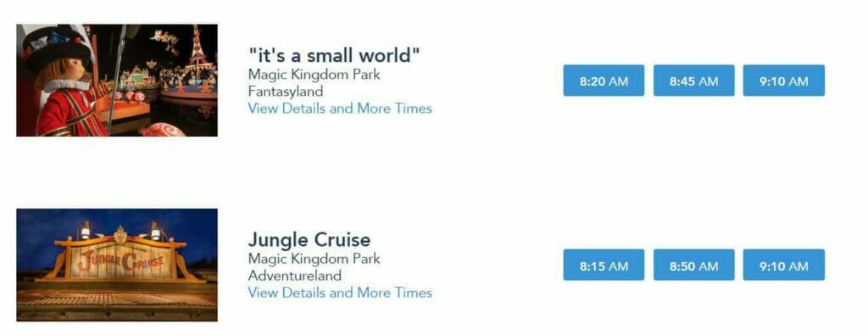
Task: Open View Details and More Times for Jungle Cruise
Action: 340,292
